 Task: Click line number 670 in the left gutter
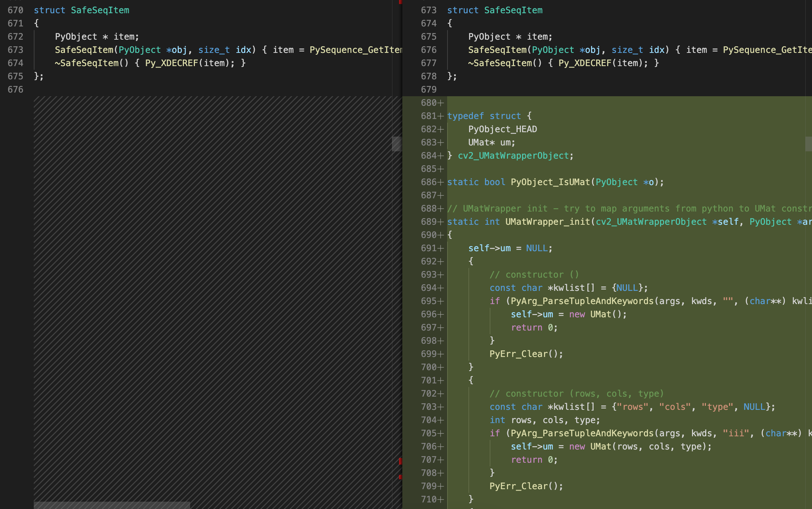tap(15, 10)
